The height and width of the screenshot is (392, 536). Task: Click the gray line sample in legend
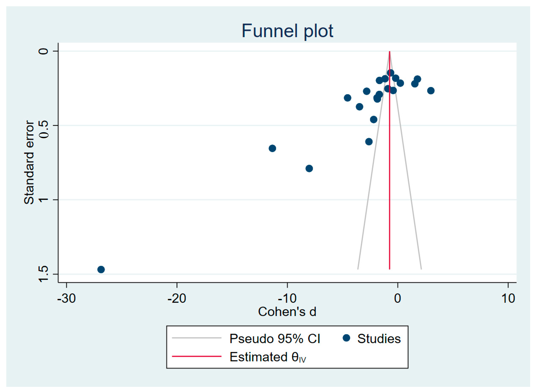coord(196,338)
